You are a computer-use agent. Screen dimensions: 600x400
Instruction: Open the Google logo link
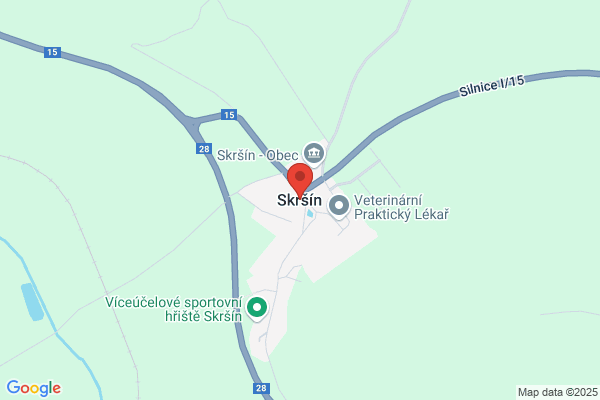pos(34,388)
